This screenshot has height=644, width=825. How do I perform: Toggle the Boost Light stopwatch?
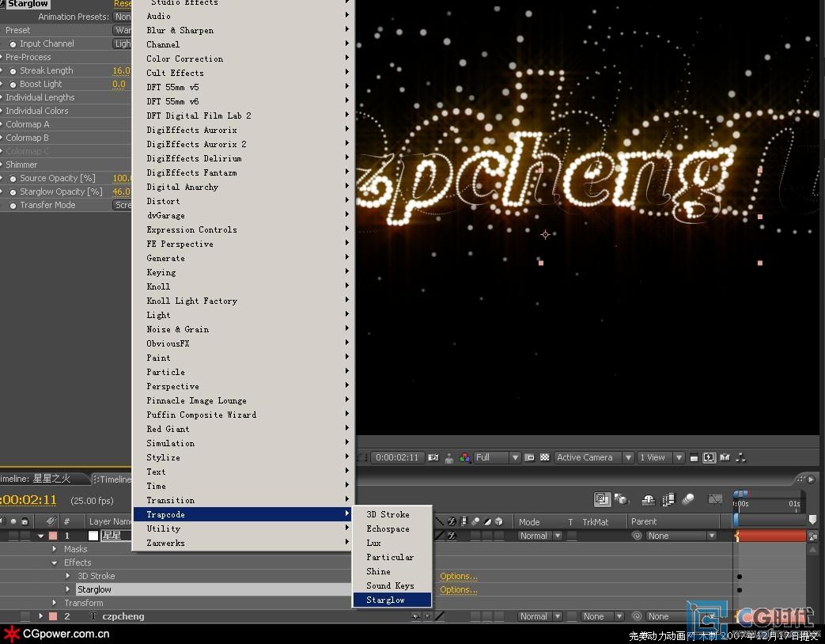pyautogui.click(x=13, y=84)
